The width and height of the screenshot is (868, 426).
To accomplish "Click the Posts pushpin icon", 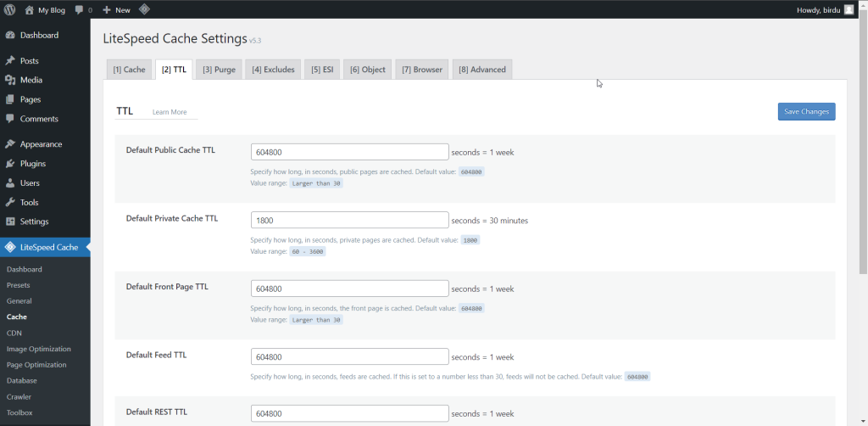I will click(10, 61).
